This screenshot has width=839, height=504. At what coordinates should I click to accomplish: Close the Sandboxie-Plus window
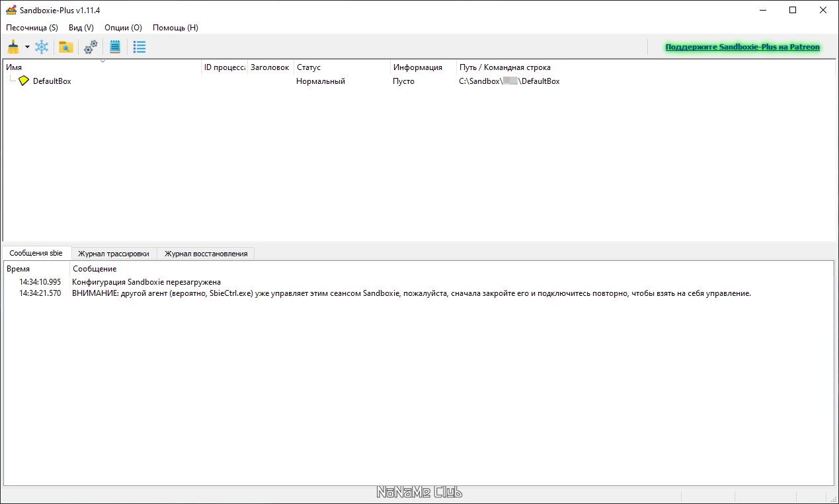tap(823, 10)
